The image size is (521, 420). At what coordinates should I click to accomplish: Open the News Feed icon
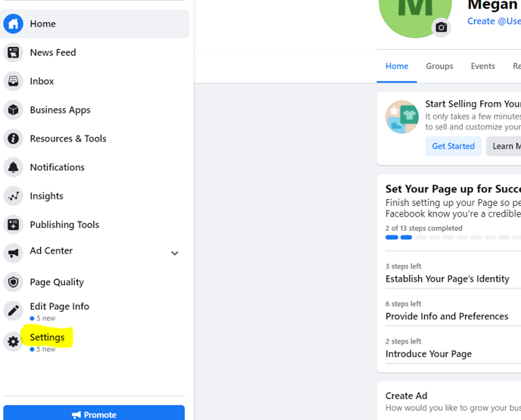tap(14, 52)
